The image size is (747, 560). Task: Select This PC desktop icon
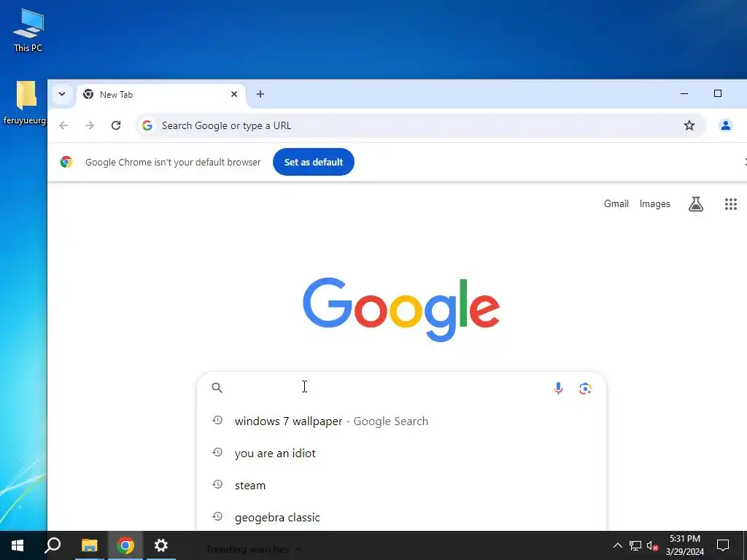point(28,30)
